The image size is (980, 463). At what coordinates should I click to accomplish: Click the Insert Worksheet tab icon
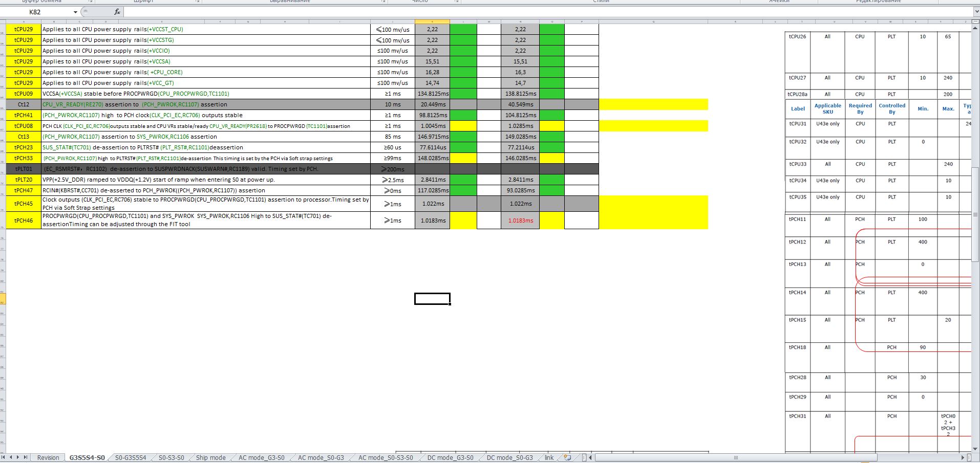coord(567,457)
